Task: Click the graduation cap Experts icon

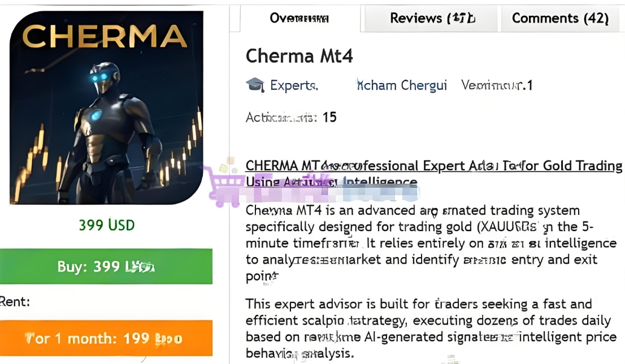Action: [255, 85]
